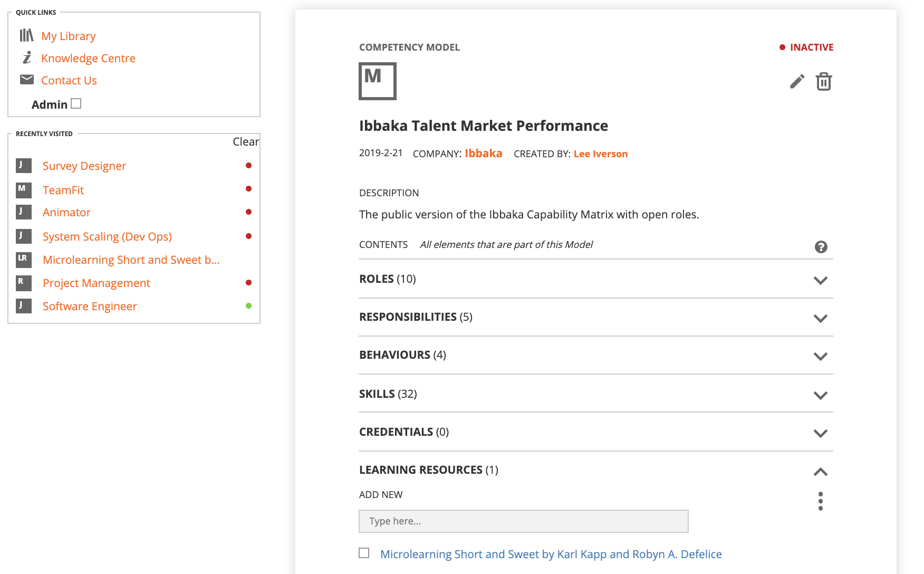Expand the ROLES section
Viewport: 924px width, 574px height.
tap(821, 280)
